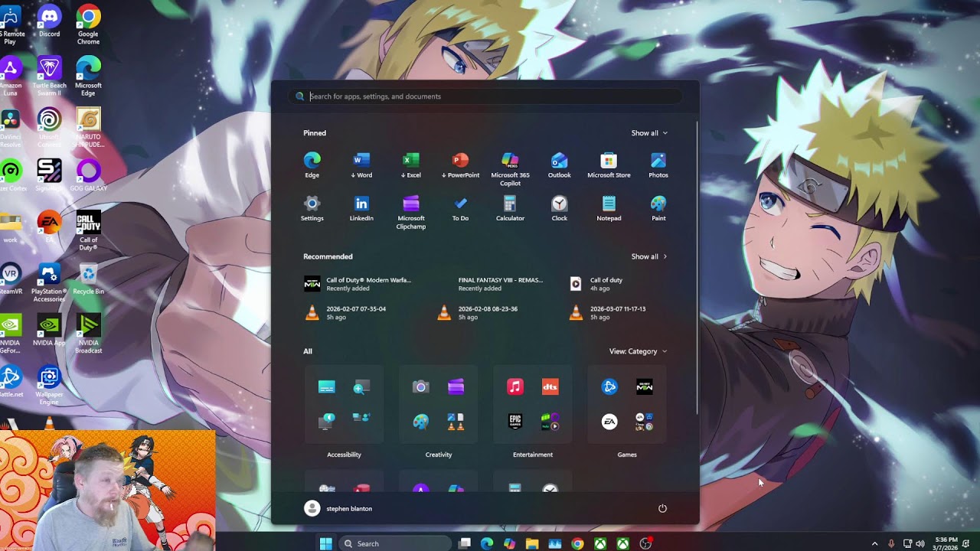The height and width of the screenshot is (551, 980).
Task: Open Notepad from pinned apps
Action: pyautogui.click(x=609, y=208)
